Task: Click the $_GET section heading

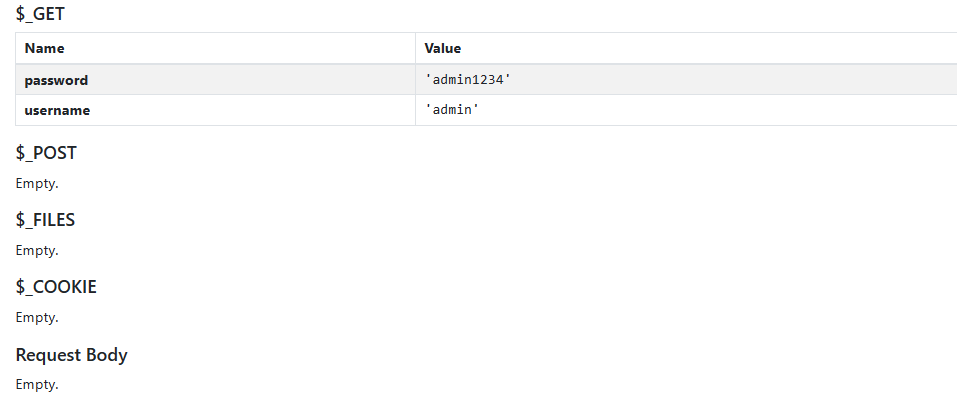Action: 40,14
